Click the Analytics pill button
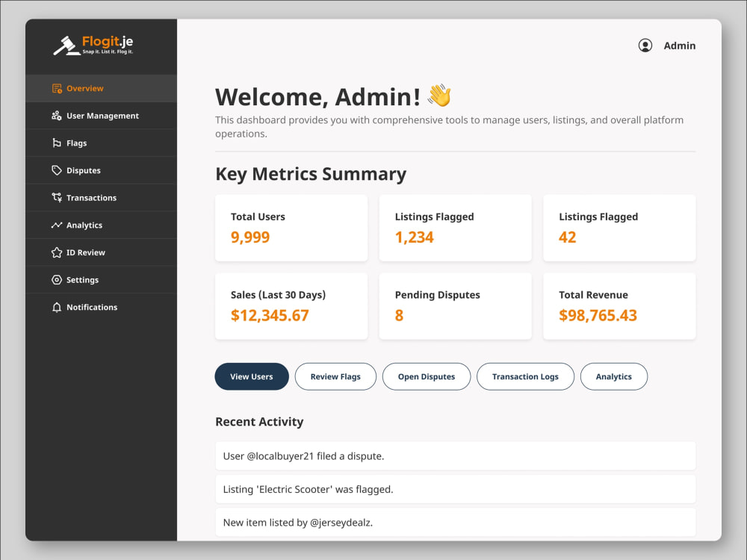This screenshot has width=747, height=560. (613, 376)
